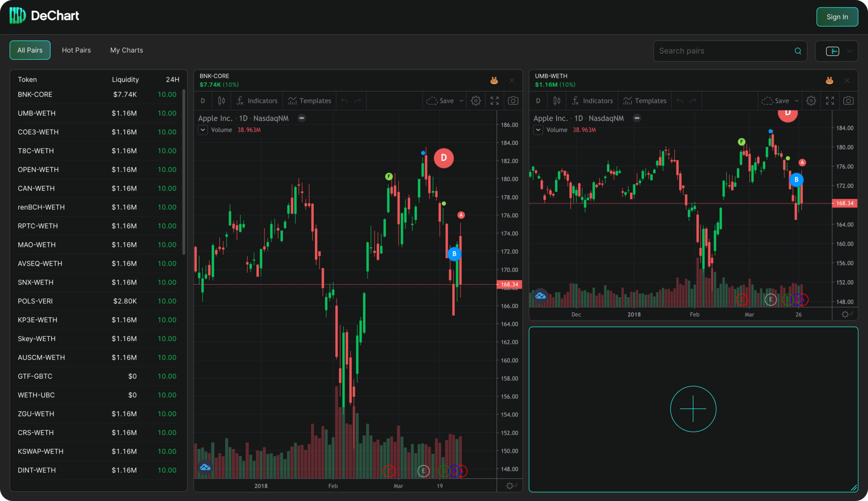
Task: Take snapshot of BNK-CORE chart
Action: (x=513, y=101)
